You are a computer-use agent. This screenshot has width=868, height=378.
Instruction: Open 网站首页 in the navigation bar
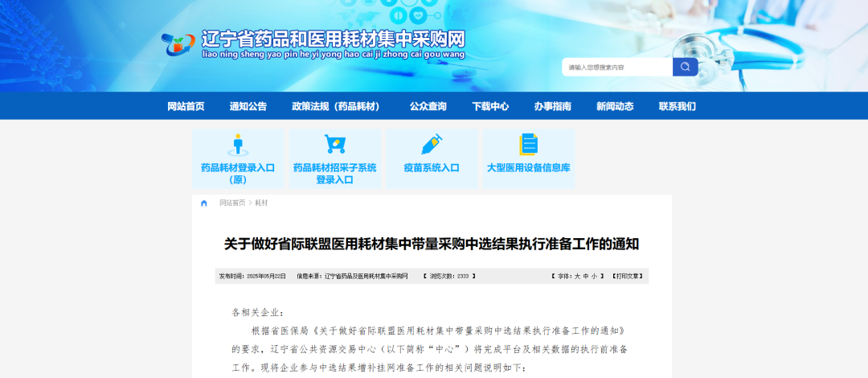pos(186,106)
